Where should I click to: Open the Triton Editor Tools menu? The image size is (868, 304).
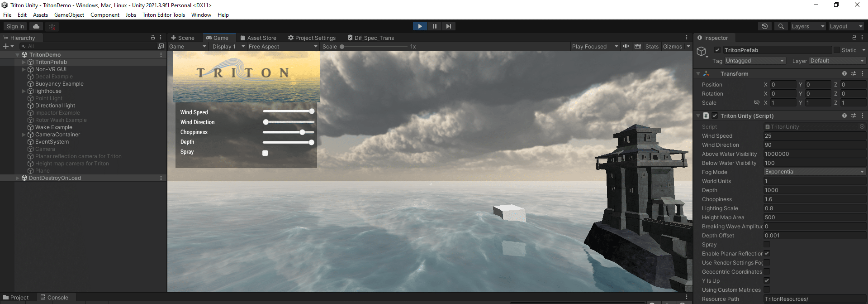coord(164,15)
